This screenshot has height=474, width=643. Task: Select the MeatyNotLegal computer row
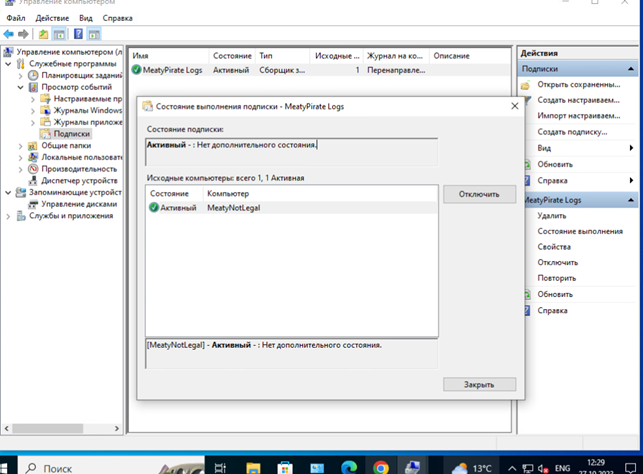tap(291, 207)
